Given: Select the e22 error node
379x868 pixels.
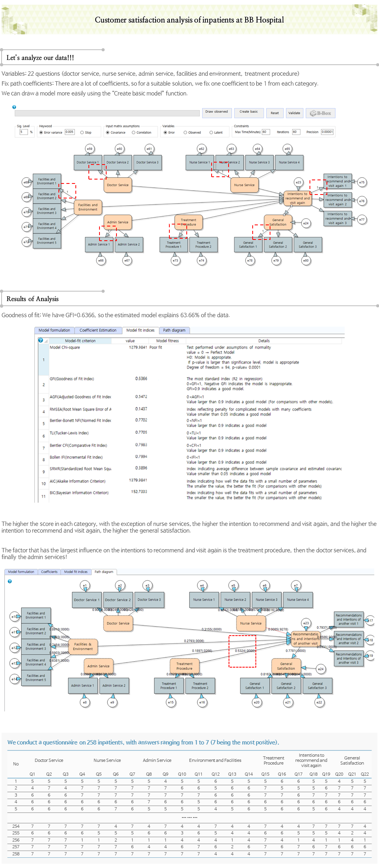Looking at the screenshot, I should pos(319,702).
